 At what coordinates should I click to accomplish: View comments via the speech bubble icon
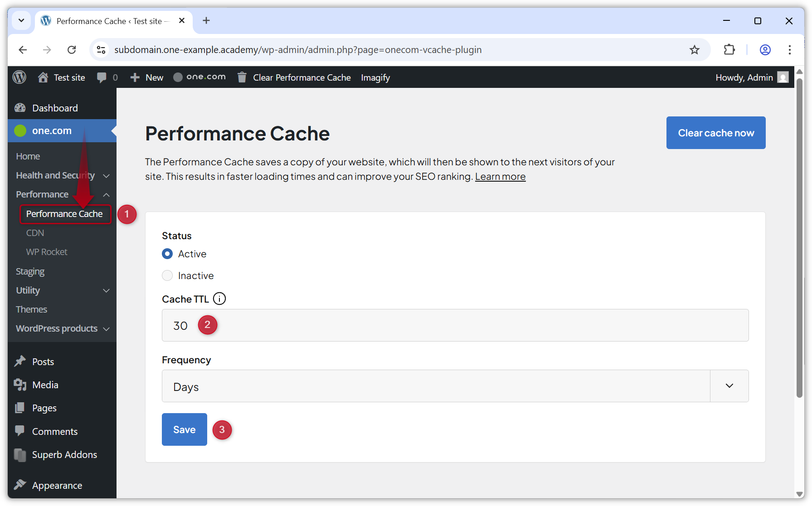(x=101, y=77)
